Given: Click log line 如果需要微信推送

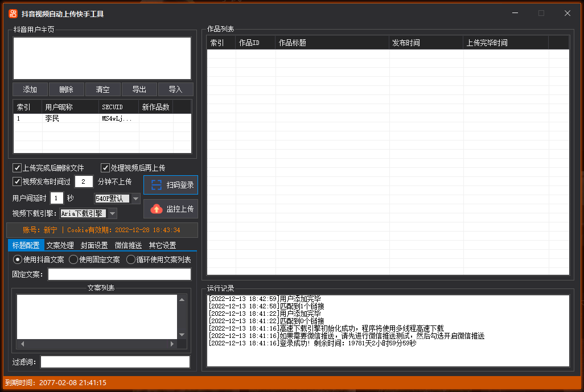Looking at the screenshot, I should [x=347, y=336].
